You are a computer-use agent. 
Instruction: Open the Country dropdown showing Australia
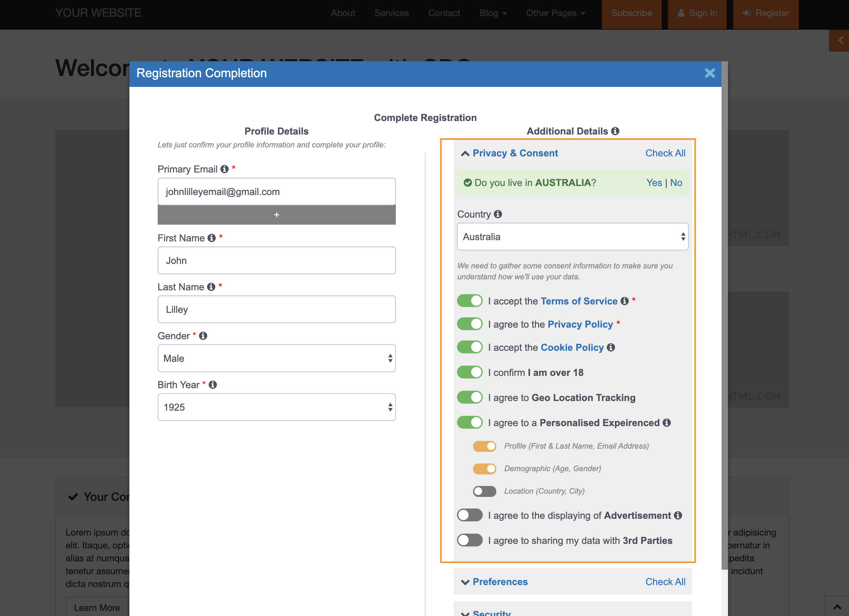pyautogui.click(x=572, y=237)
